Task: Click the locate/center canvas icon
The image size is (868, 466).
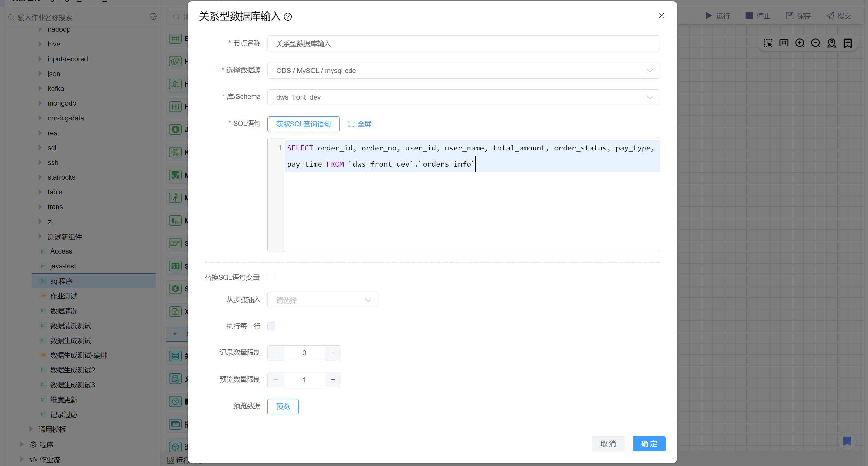Action: [832, 43]
